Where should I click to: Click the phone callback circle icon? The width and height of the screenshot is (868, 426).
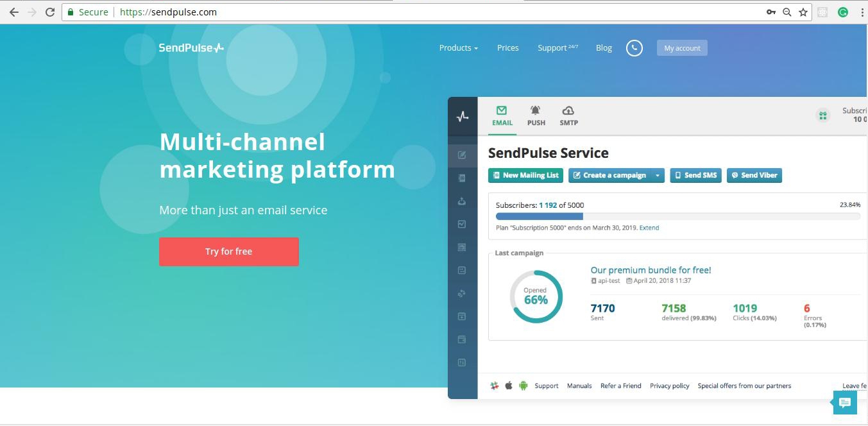tap(634, 48)
